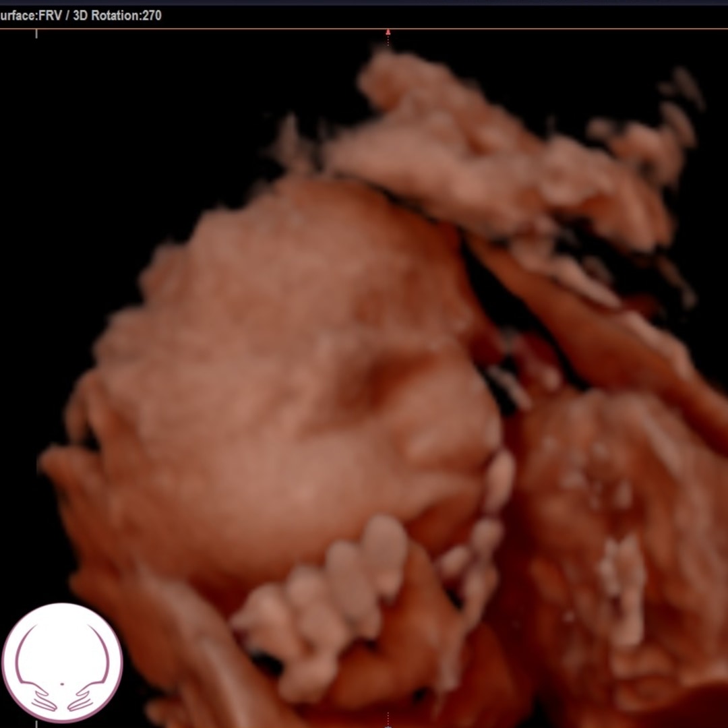728x728 pixels.
Task: Click the cradling hands drawing in the logo
Action: tap(62, 701)
